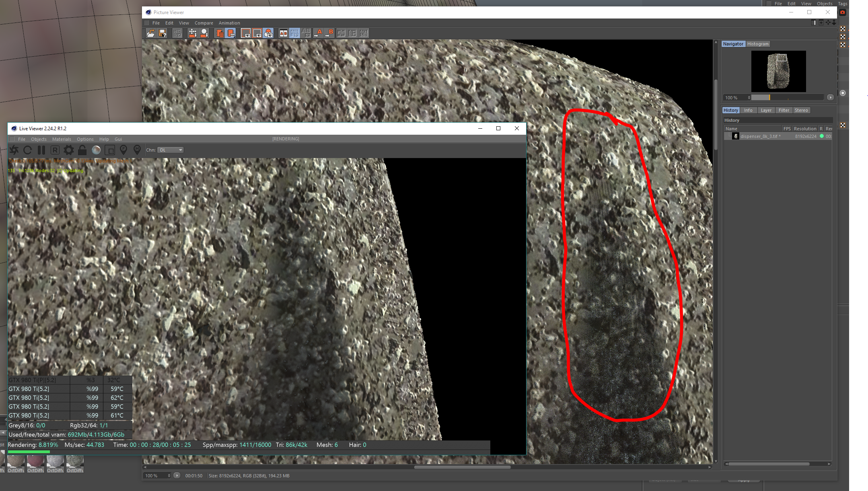This screenshot has width=868, height=491.
Task: Open Live Viewer settings gear icon
Action: (x=69, y=150)
